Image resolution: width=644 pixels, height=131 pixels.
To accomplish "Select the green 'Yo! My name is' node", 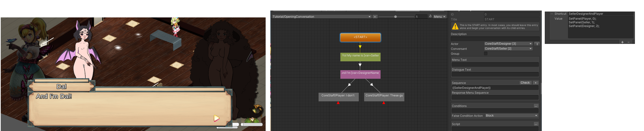I will point(360,57).
